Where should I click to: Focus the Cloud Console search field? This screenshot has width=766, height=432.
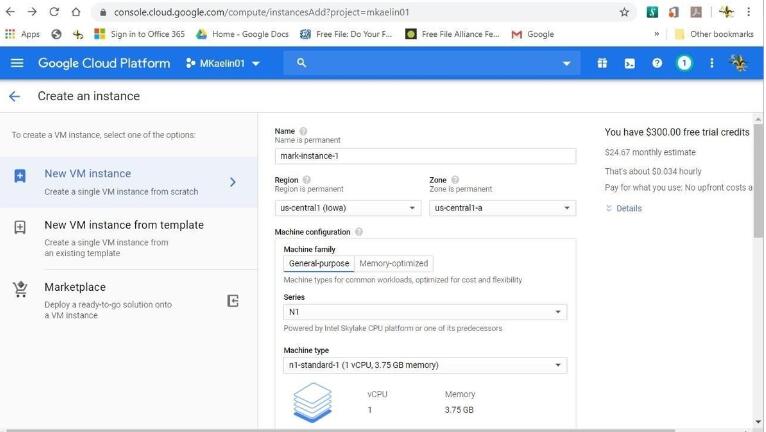click(432, 63)
